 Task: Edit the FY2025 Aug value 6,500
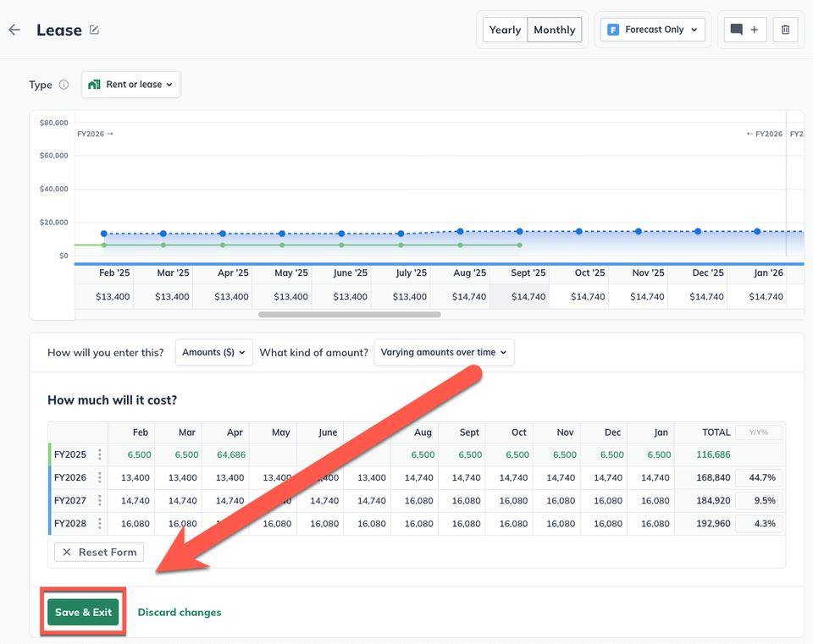pyautogui.click(x=415, y=455)
